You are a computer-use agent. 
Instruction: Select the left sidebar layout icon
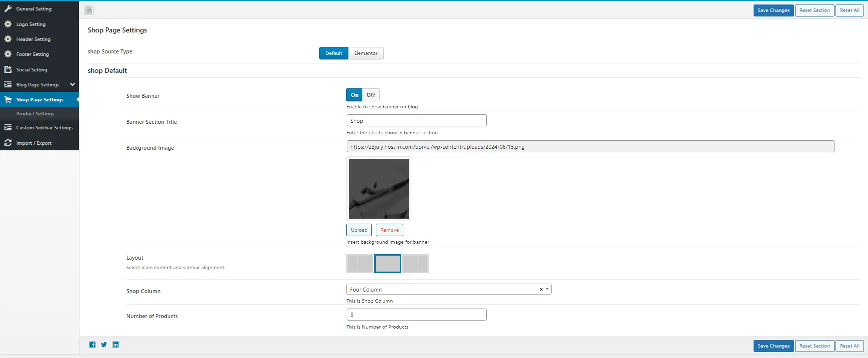click(x=360, y=264)
